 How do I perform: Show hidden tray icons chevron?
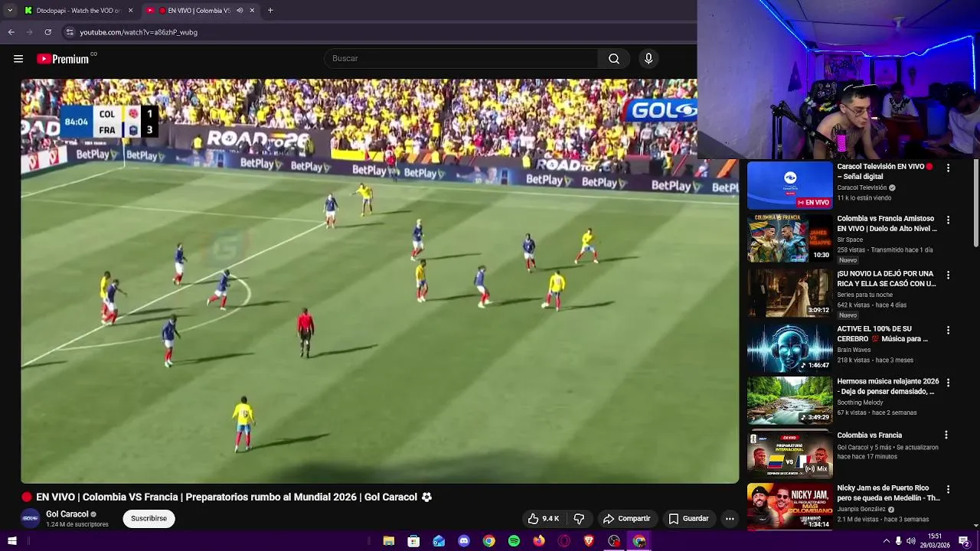coord(887,541)
